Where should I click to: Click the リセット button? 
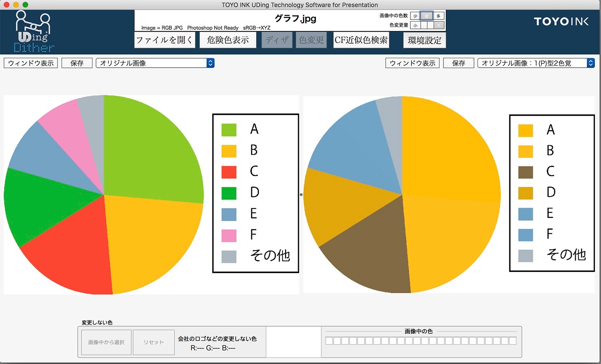154,342
